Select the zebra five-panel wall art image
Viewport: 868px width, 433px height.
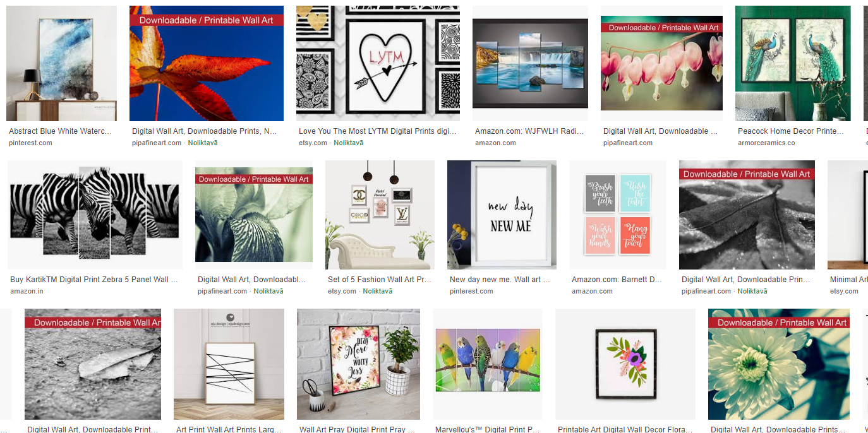point(95,215)
